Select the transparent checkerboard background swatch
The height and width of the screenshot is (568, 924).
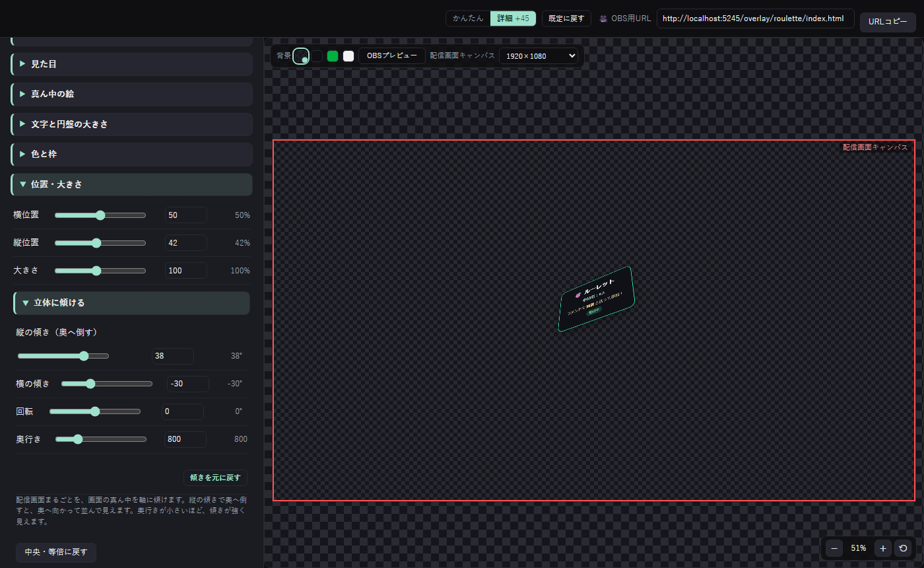(301, 56)
